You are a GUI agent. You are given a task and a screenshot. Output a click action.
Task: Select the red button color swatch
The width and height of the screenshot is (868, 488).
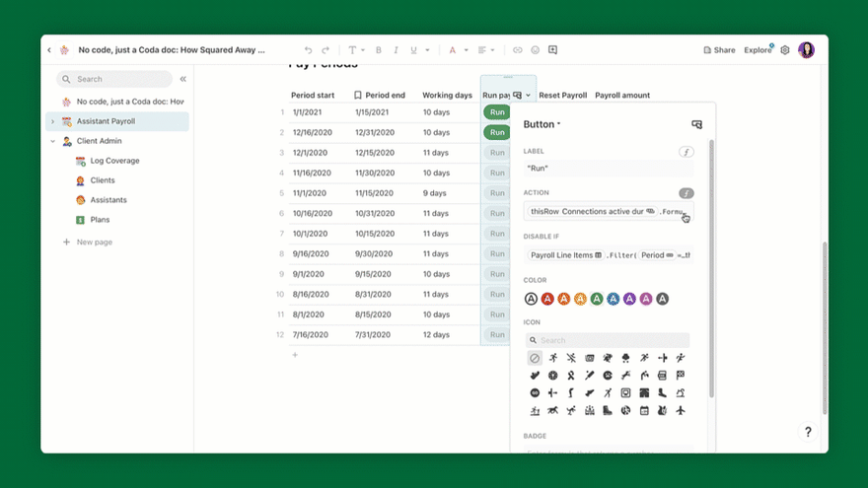[x=547, y=299]
